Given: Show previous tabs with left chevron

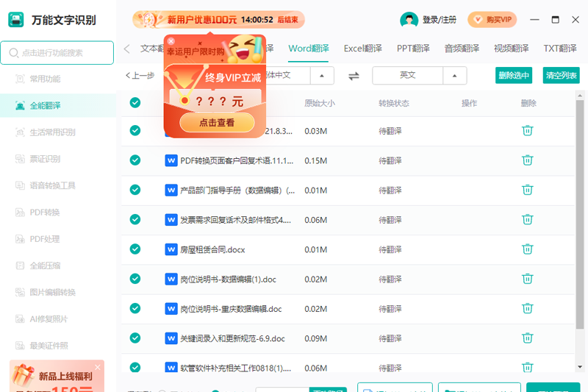Looking at the screenshot, I should pos(126,49).
